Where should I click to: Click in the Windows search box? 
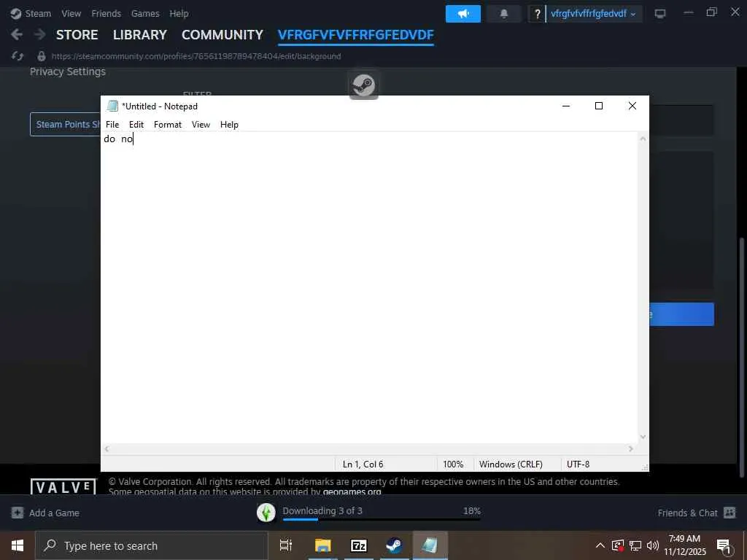152,545
